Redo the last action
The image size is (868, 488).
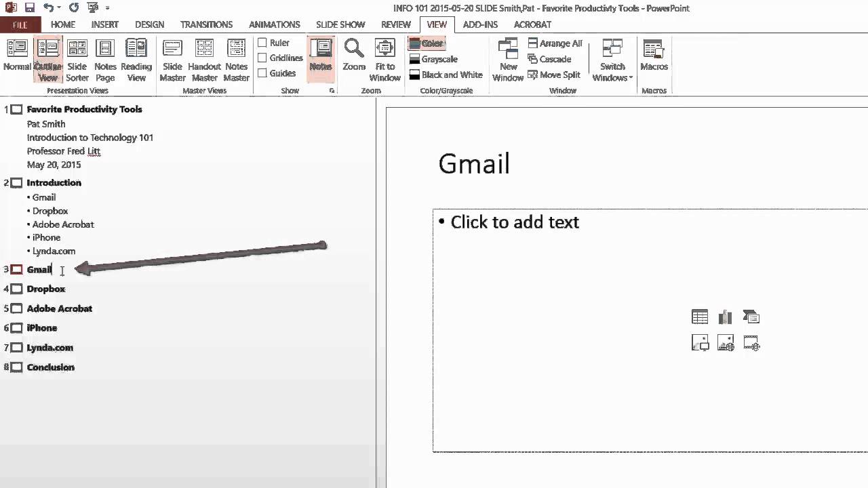pyautogui.click(x=74, y=8)
